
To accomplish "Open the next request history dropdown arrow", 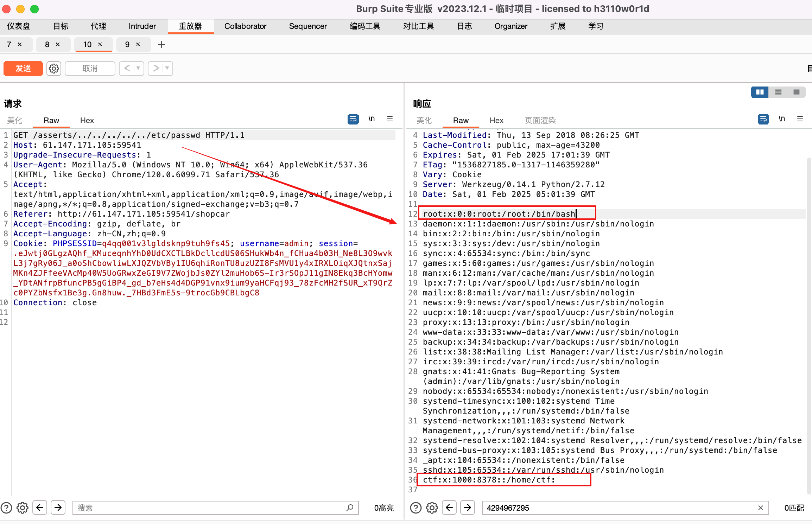I will coord(166,69).
